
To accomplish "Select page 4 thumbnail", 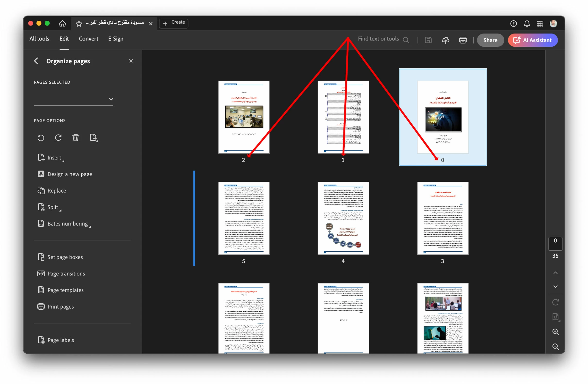I will (x=343, y=218).
